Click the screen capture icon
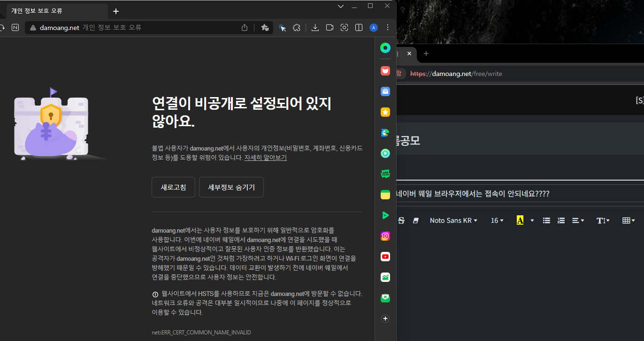This screenshot has width=644, height=341. [x=344, y=28]
